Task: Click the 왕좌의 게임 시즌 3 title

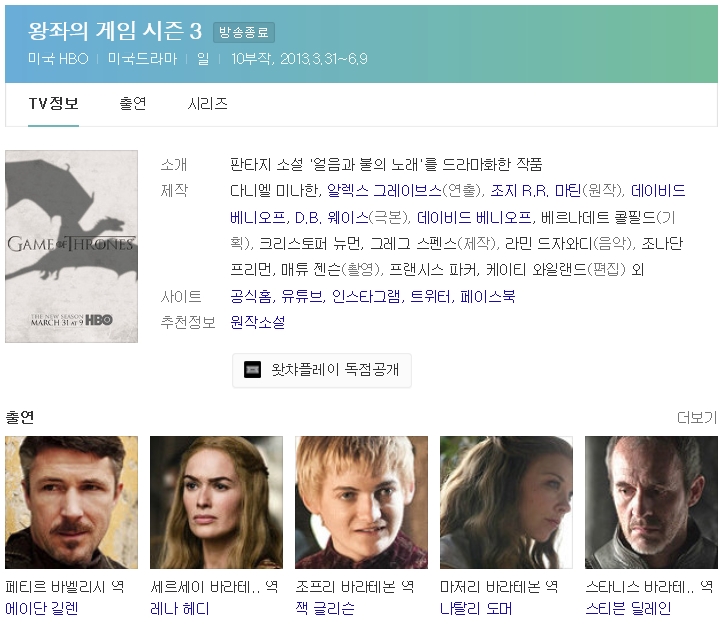Action: [x=116, y=31]
